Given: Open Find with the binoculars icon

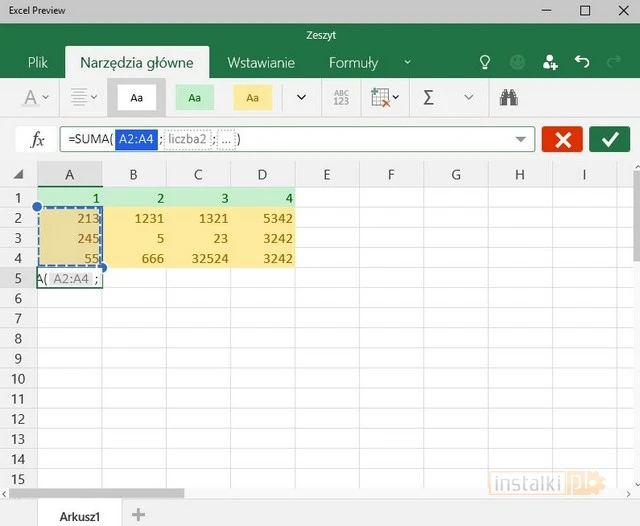Looking at the screenshot, I should [509, 98].
